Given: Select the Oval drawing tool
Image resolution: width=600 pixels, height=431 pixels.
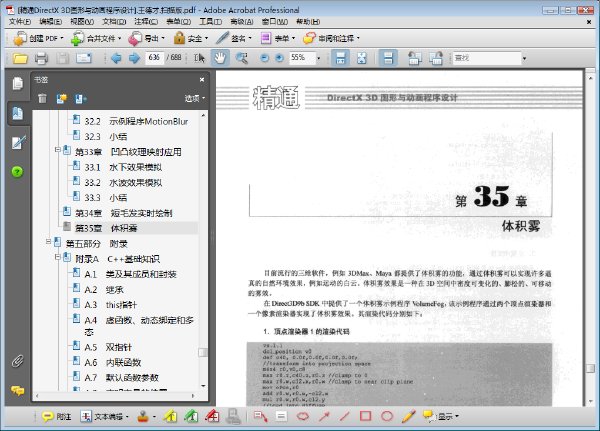Looking at the screenshot, I should click(387, 416).
